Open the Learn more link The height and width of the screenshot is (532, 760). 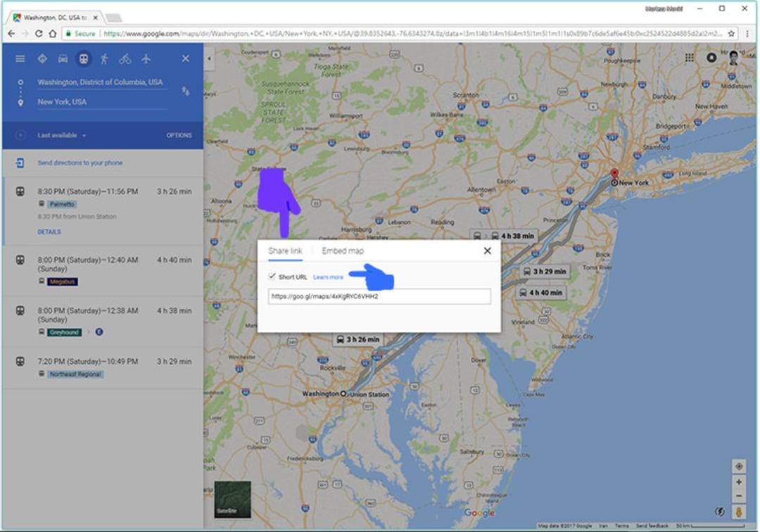point(328,277)
